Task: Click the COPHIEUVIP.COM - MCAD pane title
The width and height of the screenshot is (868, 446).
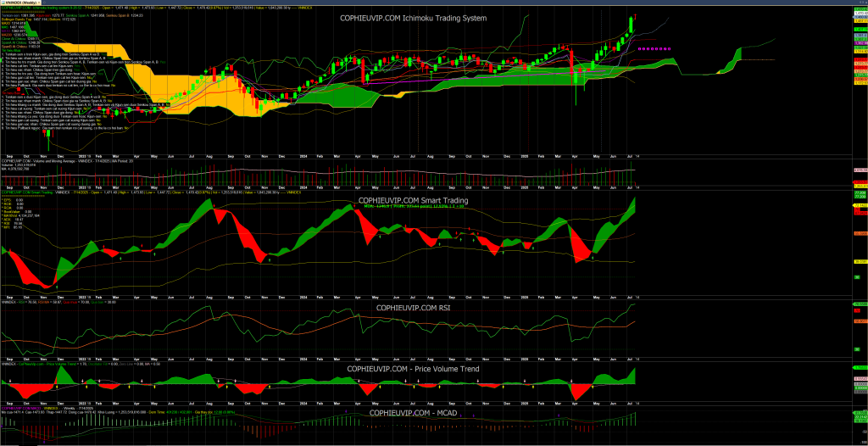Action: click(413, 413)
